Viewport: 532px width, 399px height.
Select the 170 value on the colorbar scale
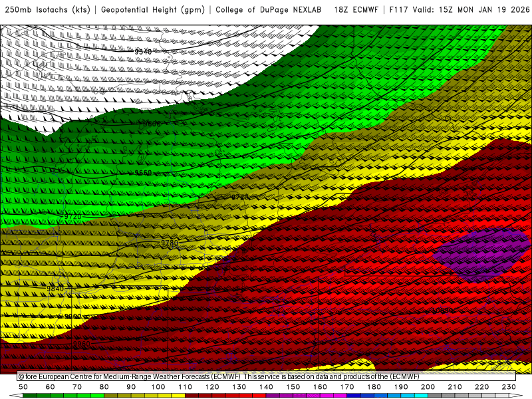click(x=347, y=387)
